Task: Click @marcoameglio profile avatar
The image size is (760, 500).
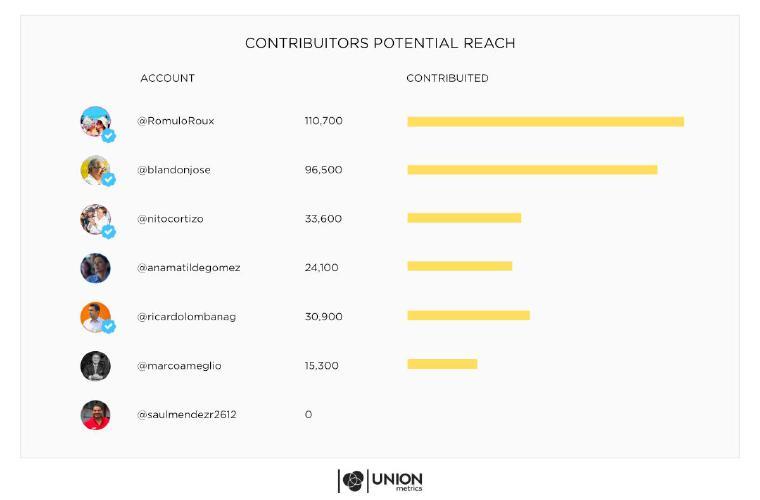Action: (x=96, y=366)
